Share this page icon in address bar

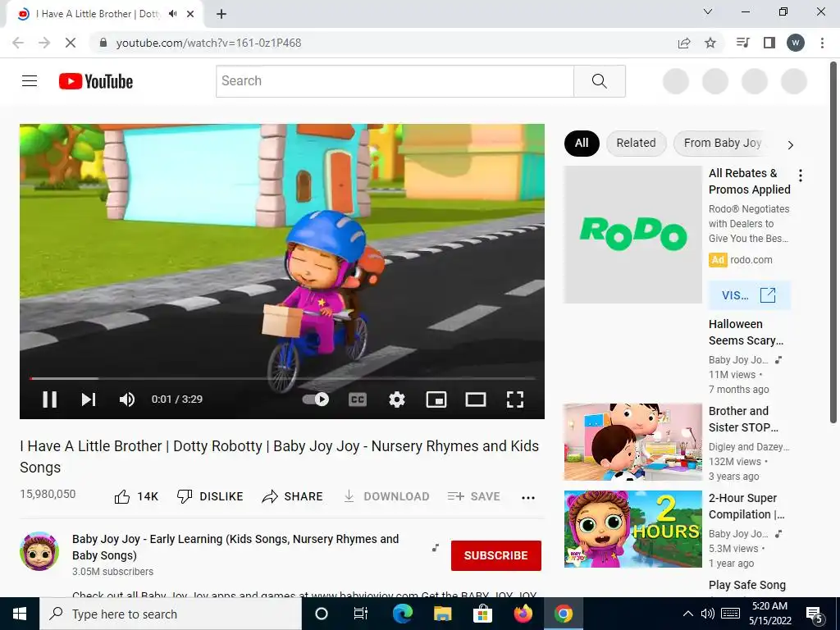coord(684,43)
